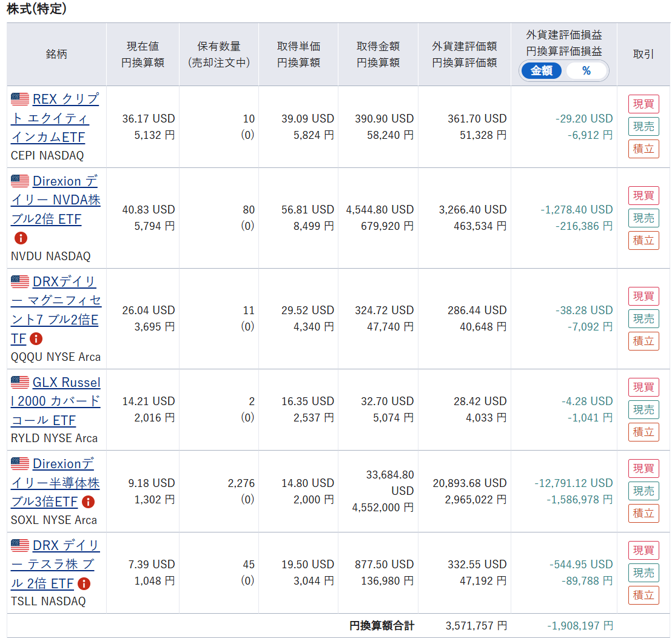Click 現買 button for CEPI

tap(643, 104)
